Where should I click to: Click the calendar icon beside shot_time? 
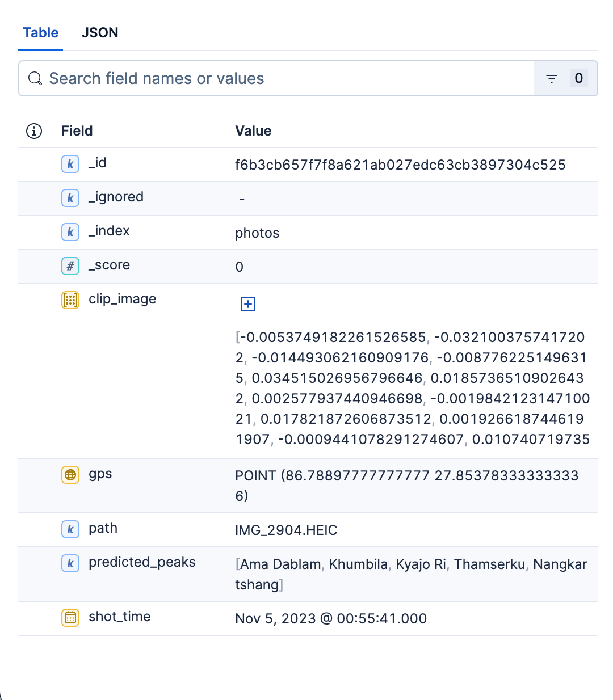70,618
